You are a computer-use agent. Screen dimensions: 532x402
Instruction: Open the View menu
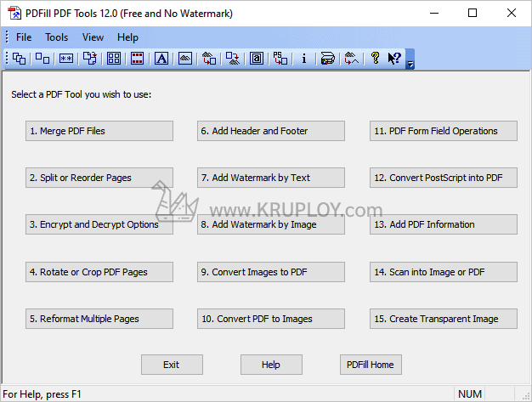(x=93, y=37)
